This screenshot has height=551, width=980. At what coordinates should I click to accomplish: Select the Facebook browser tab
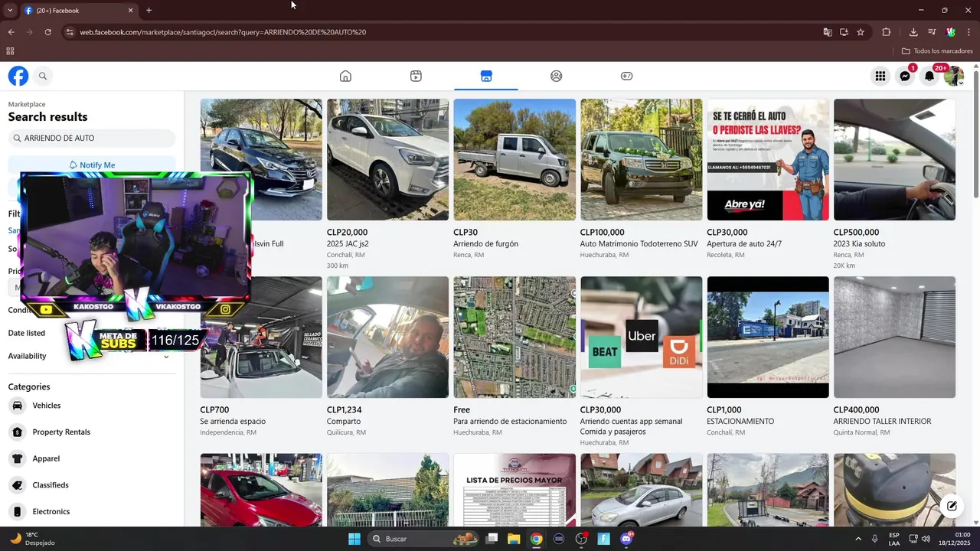click(x=78, y=11)
